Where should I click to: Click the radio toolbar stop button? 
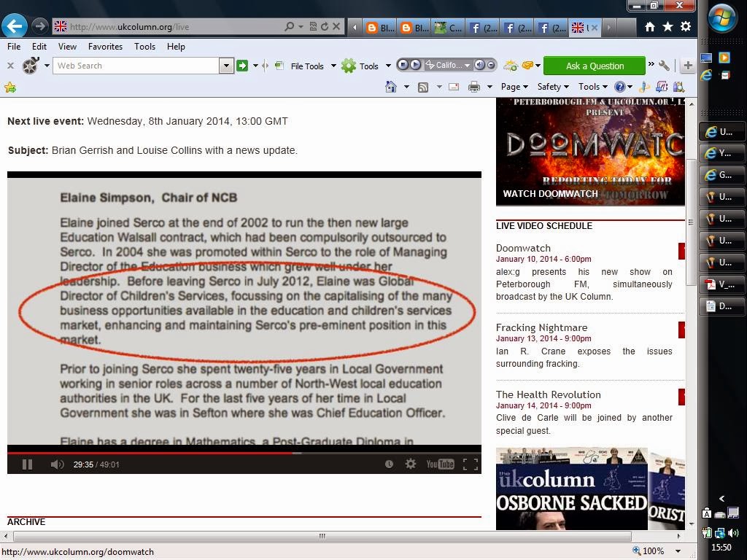click(403, 64)
